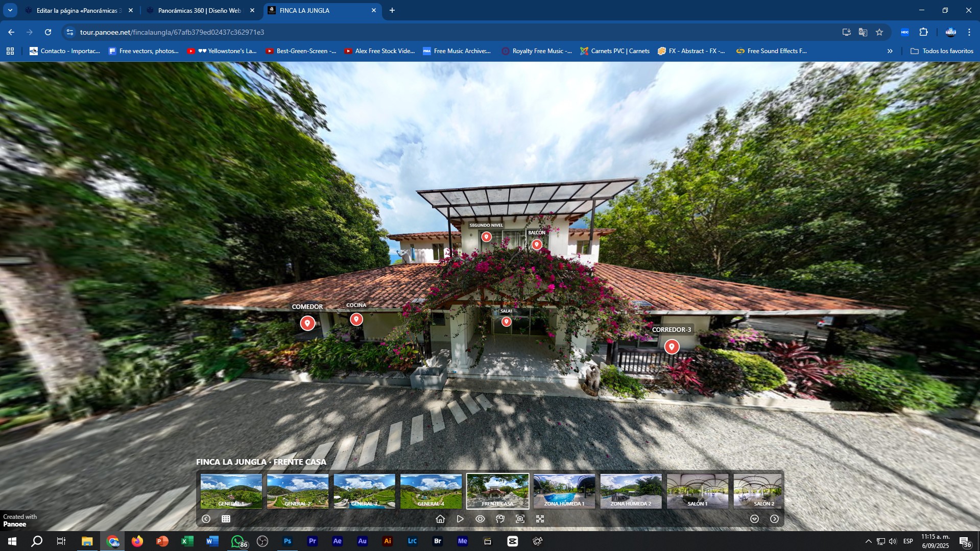Screen dimensions: 980x551
Task: Open the scene grid view icon
Action: pos(226,519)
